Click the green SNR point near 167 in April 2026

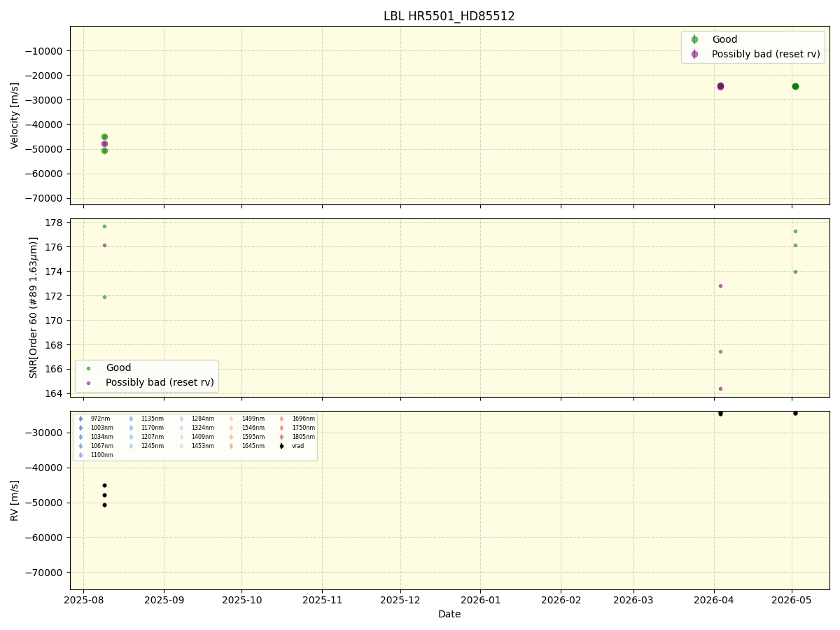720,351
